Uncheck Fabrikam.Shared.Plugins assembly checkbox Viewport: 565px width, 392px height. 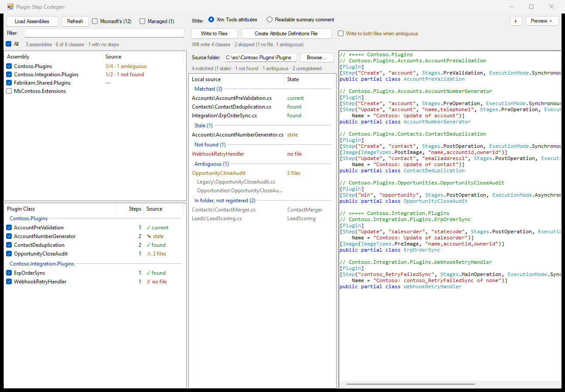(9, 83)
